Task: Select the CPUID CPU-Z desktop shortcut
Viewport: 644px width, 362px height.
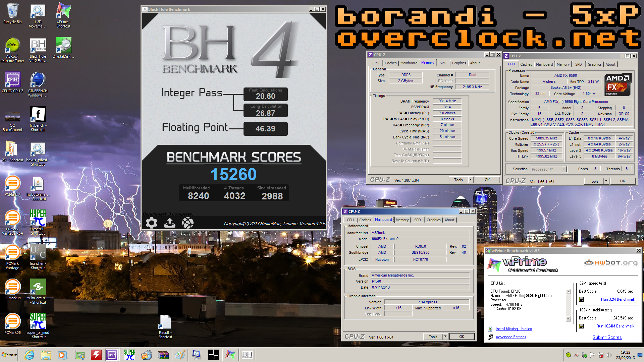Action: [x=12, y=82]
